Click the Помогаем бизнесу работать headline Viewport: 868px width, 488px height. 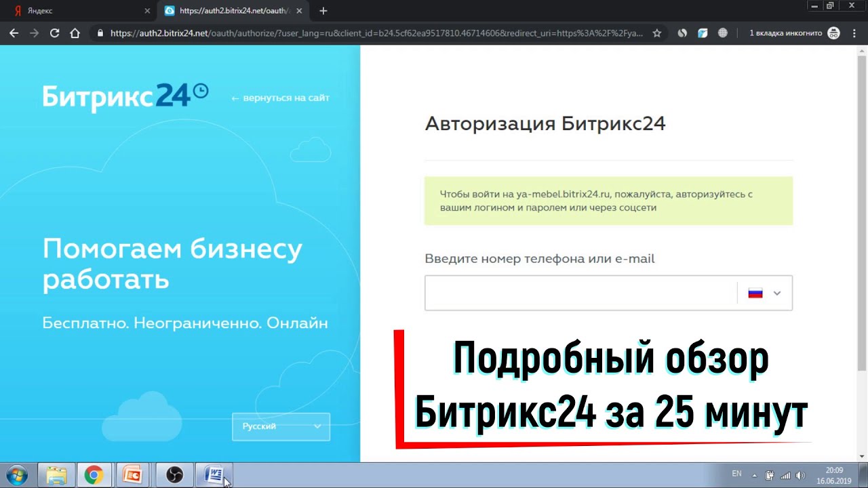point(172,264)
